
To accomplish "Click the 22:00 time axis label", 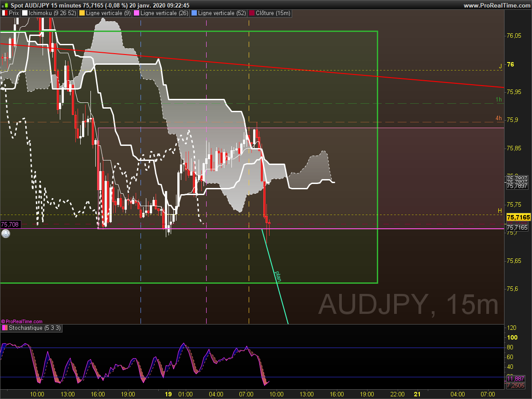I will pos(397,394).
